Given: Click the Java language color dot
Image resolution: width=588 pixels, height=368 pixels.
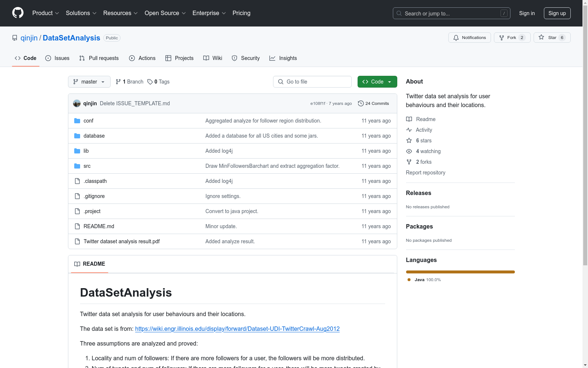Looking at the screenshot, I should [409, 280].
